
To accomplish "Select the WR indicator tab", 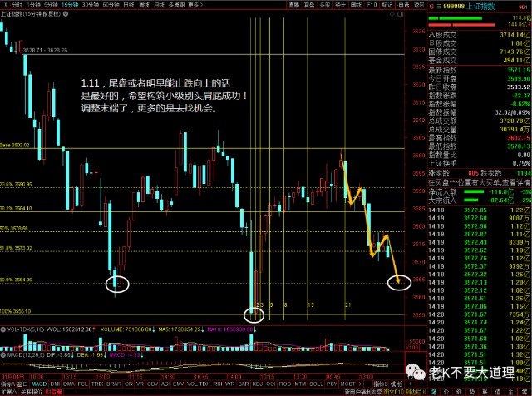I will coord(229,384).
